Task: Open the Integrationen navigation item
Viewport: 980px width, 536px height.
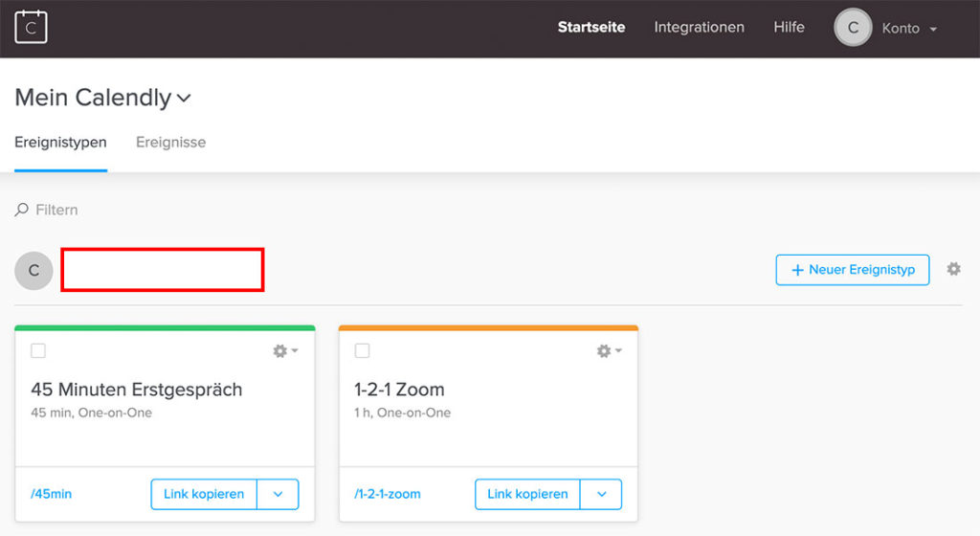Action: coord(699,28)
